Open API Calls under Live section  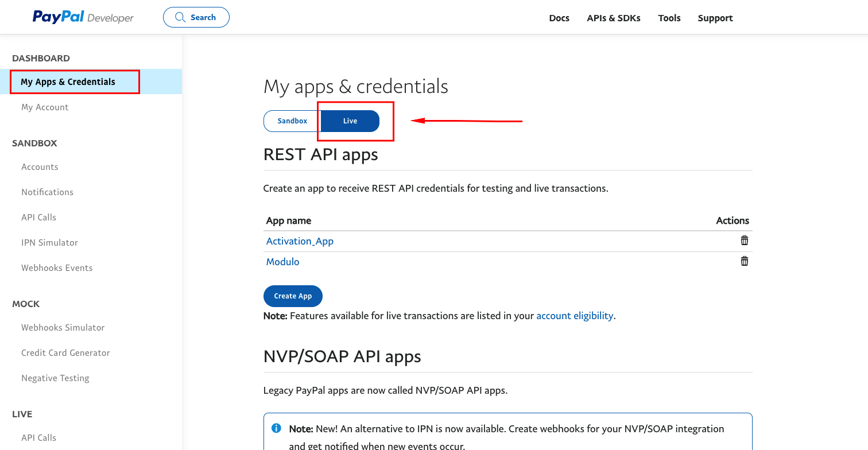pyautogui.click(x=38, y=437)
